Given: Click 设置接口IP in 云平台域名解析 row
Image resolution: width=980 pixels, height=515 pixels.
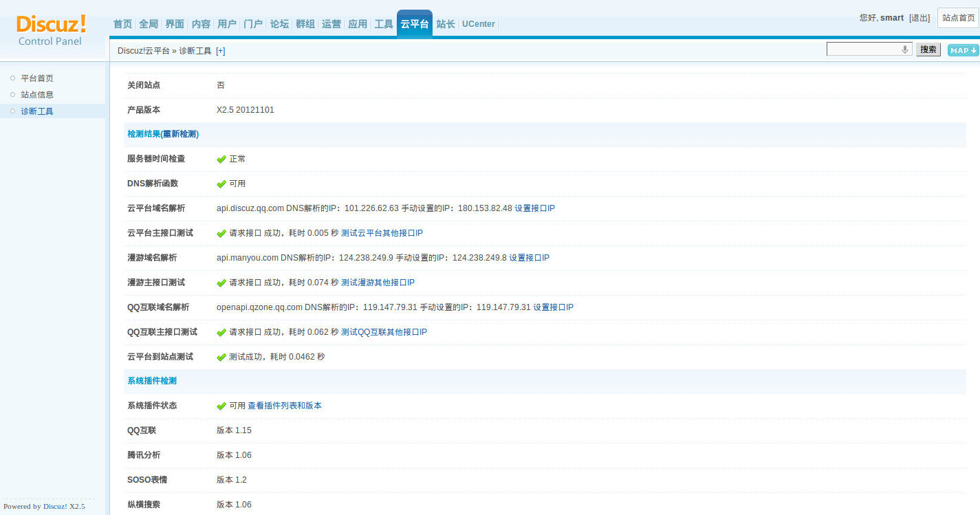Looking at the screenshot, I should coord(534,208).
